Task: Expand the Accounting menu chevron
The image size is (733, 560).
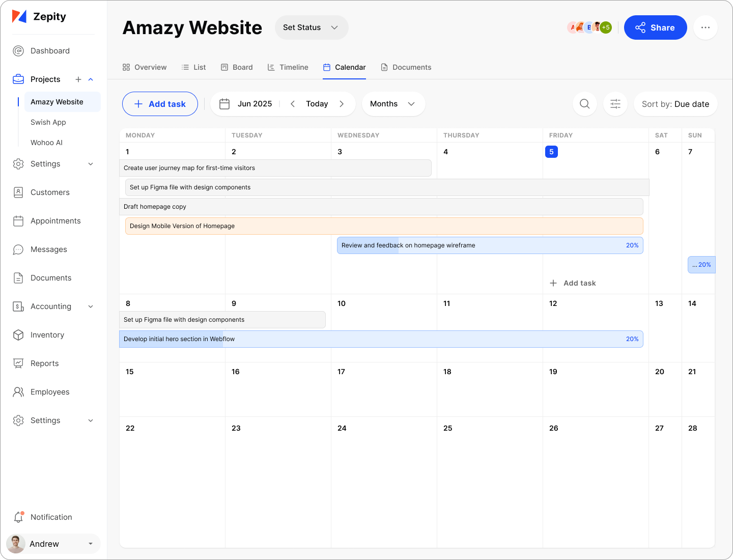Action: click(x=91, y=306)
